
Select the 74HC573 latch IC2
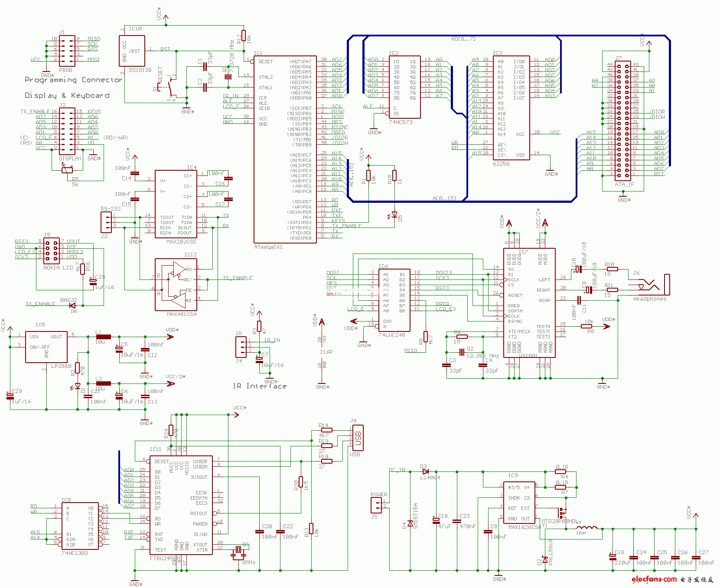coord(404,87)
